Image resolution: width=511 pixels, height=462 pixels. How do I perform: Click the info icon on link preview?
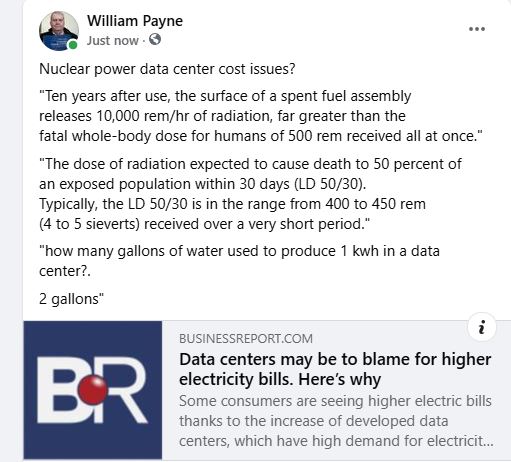(x=482, y=327)
